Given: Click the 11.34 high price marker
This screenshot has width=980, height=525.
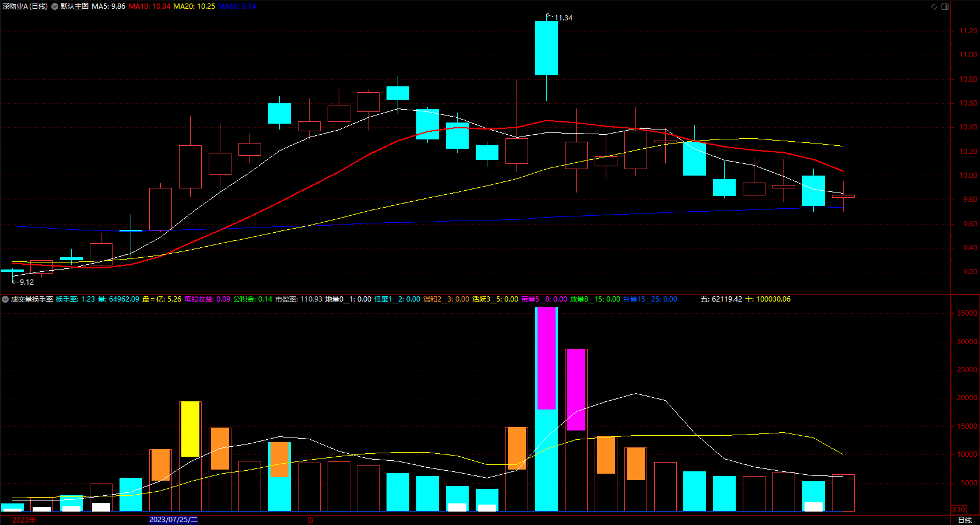Looking at the screenshot, I should (563, 18).
